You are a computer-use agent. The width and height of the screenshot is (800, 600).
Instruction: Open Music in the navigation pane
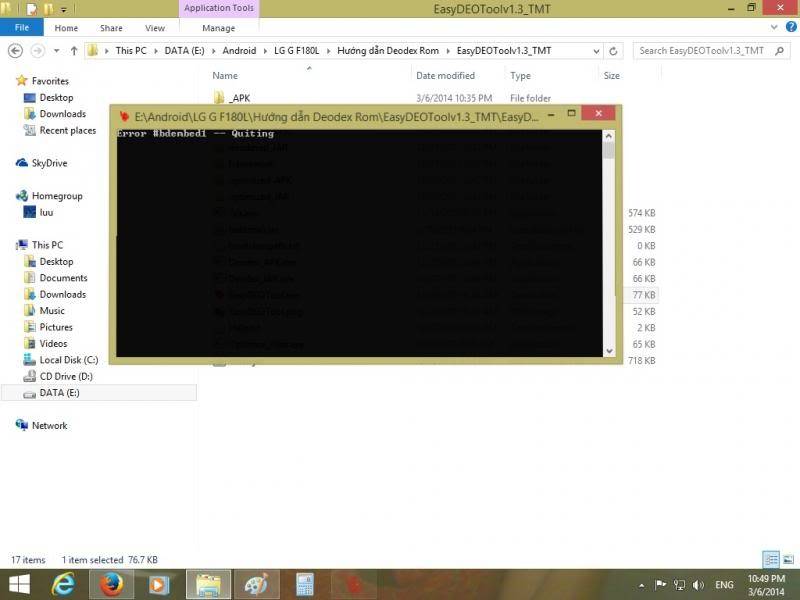click(x=52, y=311)
